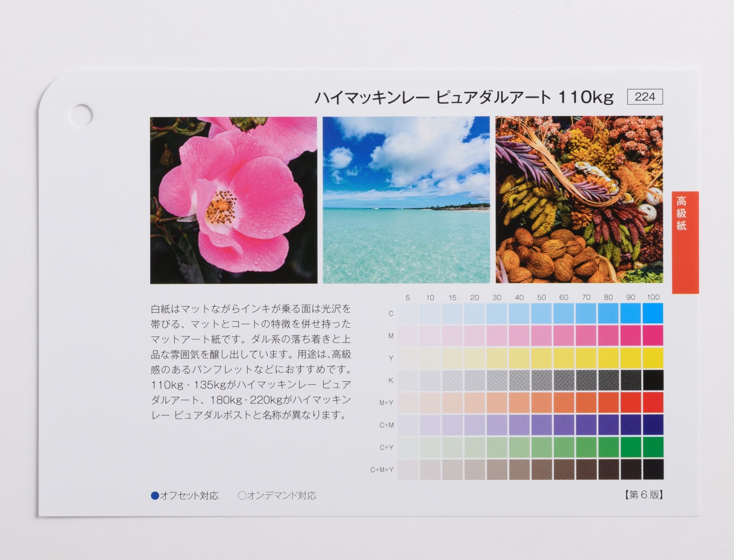734x560 pixels.
Task: Select the filled blue オフセット対応 circle
Action: pos(155,495)
